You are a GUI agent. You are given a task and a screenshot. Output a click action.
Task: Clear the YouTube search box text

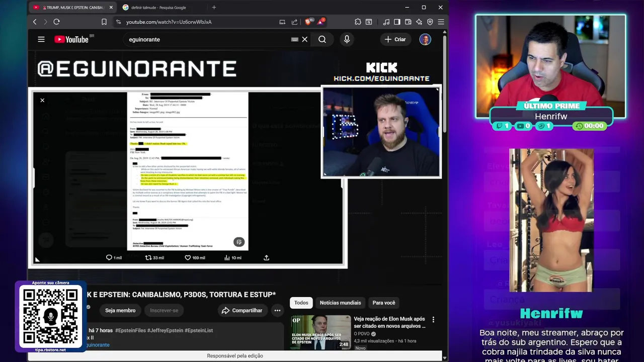(x=304, y=39)
